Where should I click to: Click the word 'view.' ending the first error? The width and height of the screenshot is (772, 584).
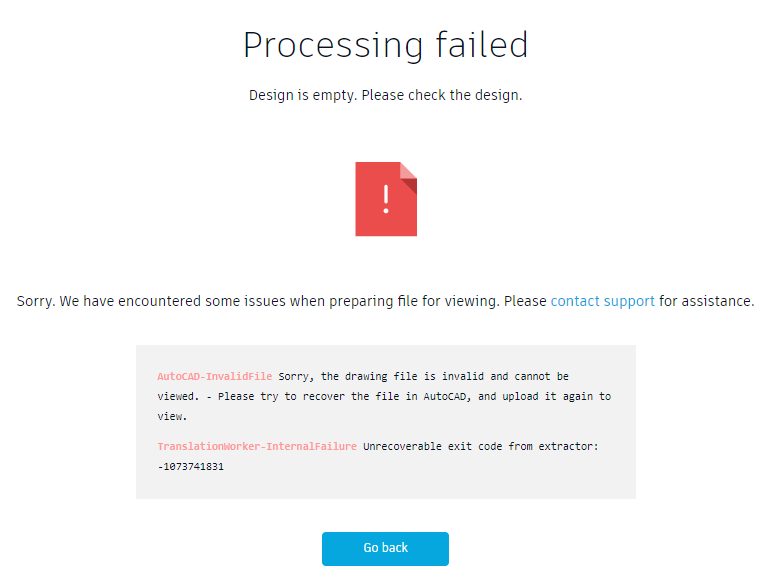tap(171, 417)
